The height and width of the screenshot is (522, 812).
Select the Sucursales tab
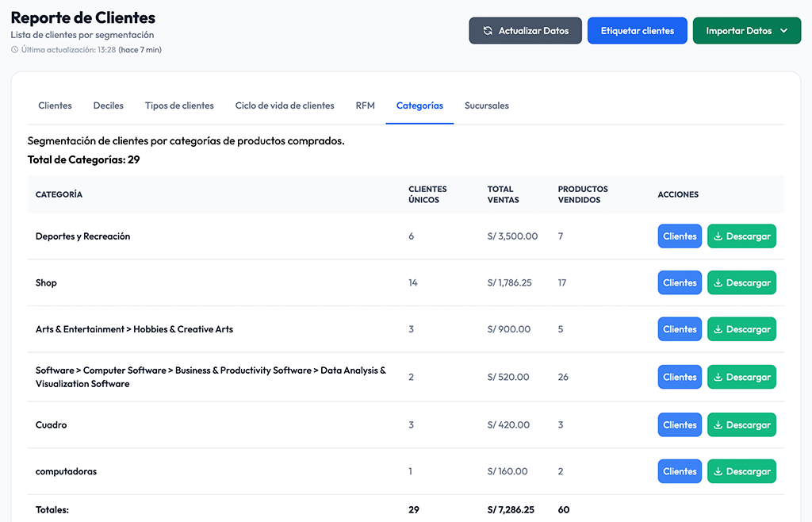point(487,106)
